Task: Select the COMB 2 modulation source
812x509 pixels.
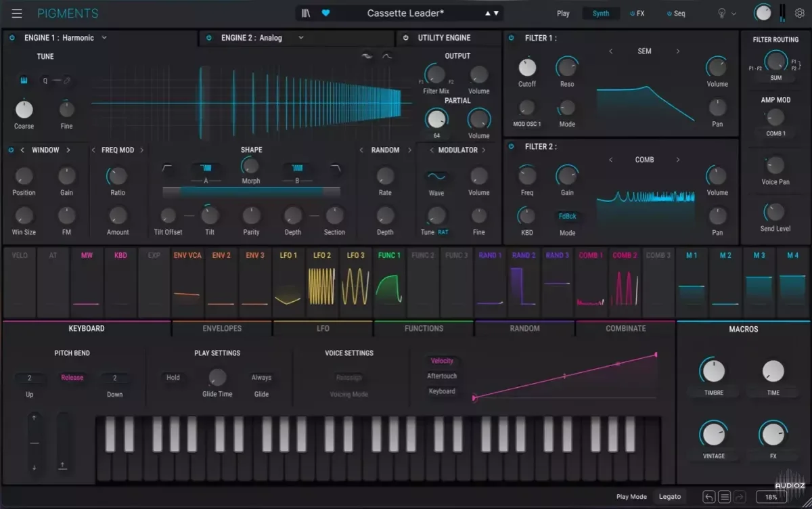Action: click(625, 284)
